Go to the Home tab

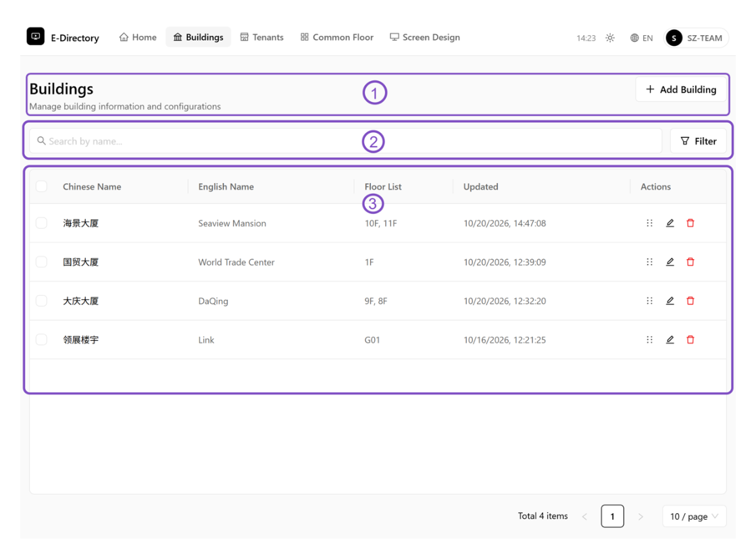point(138,37)
